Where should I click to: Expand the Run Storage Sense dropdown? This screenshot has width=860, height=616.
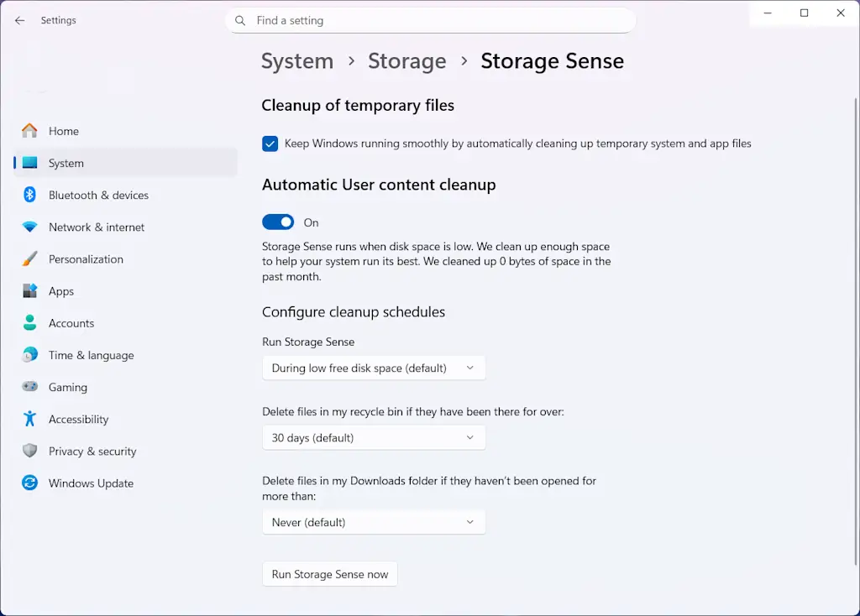pos(374,368)
